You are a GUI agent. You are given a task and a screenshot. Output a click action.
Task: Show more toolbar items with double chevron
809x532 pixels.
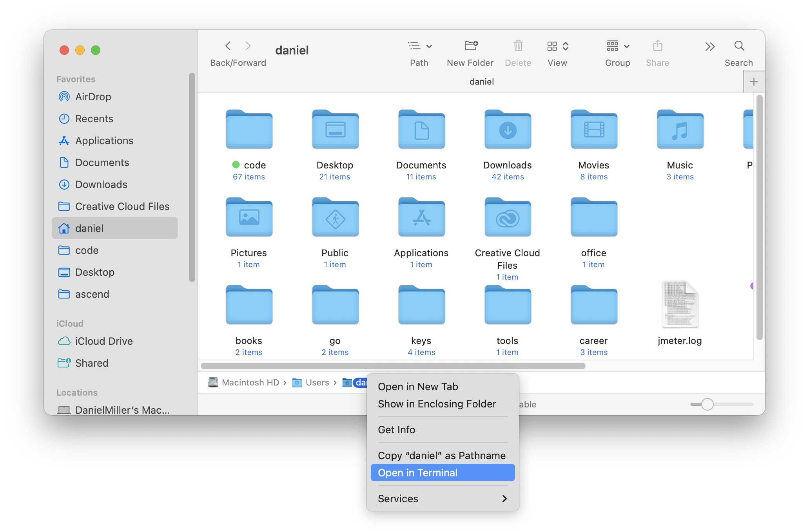709,47
